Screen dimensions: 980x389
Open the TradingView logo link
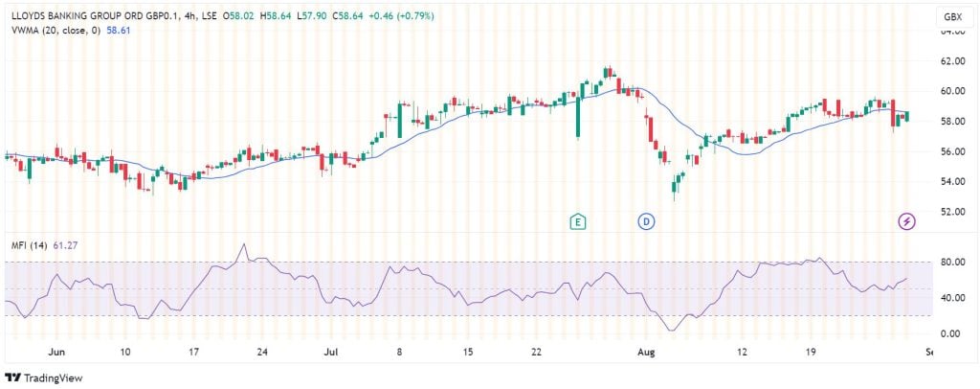tap(43, 378)
